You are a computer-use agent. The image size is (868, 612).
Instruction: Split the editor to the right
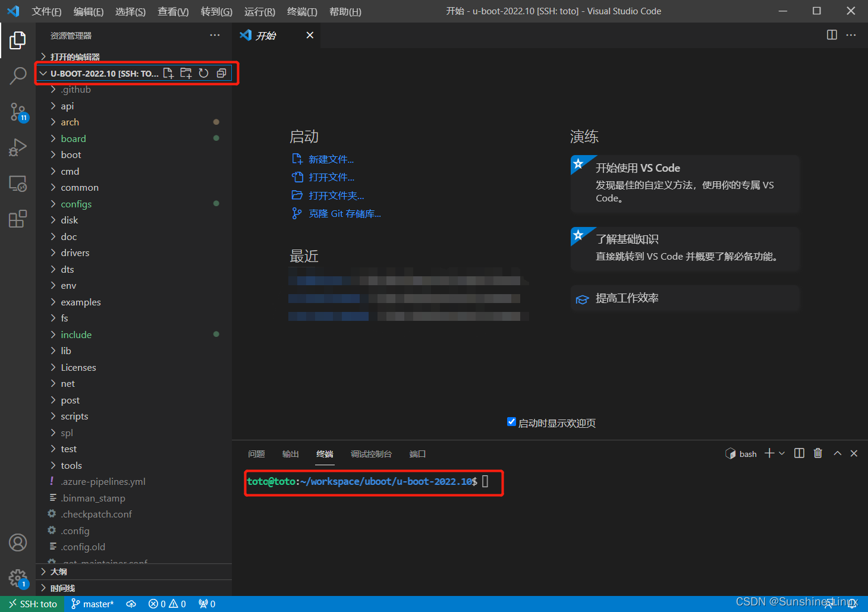pyautogui.click(x=832, y=35)
